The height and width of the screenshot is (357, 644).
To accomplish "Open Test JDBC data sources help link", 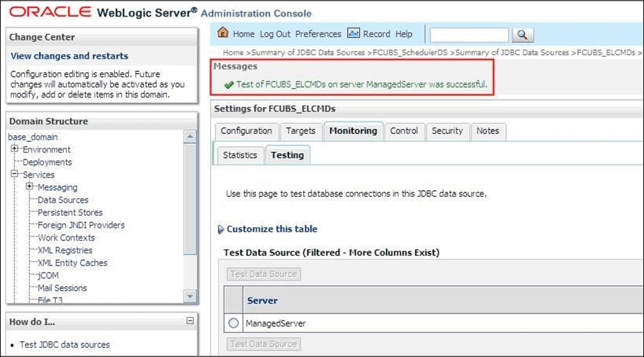I will click(65, 345).
